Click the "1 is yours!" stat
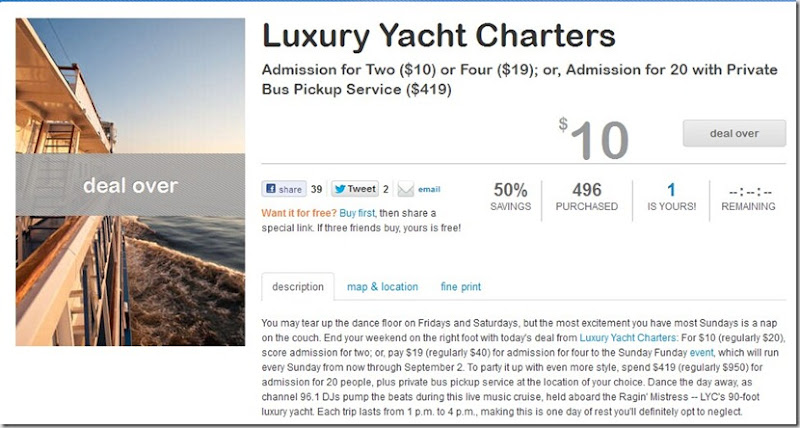800x428 pixels. click(671, 197)
